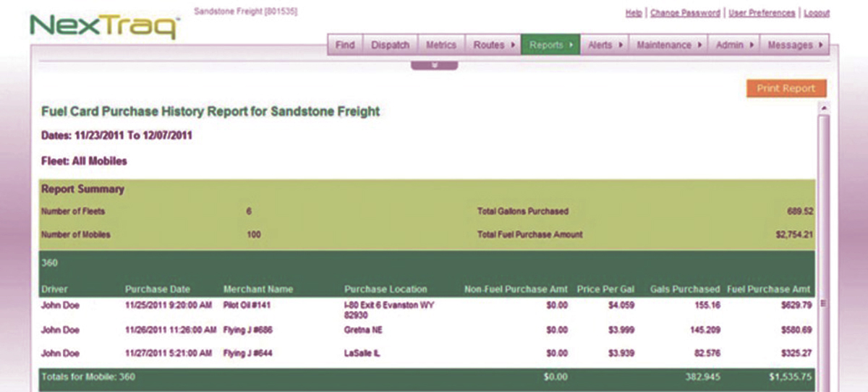The width and height of the screenshot is (868, 392).
Task: Click purchase date 11/26/2011 11:26:00 AM
Action: coord(171,330)
